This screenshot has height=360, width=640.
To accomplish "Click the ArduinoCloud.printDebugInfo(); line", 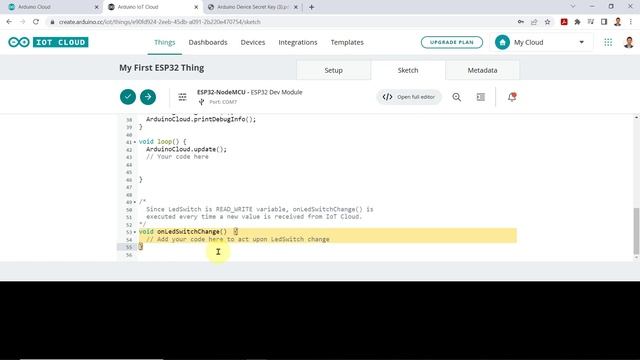I will [x=201, y=119].
